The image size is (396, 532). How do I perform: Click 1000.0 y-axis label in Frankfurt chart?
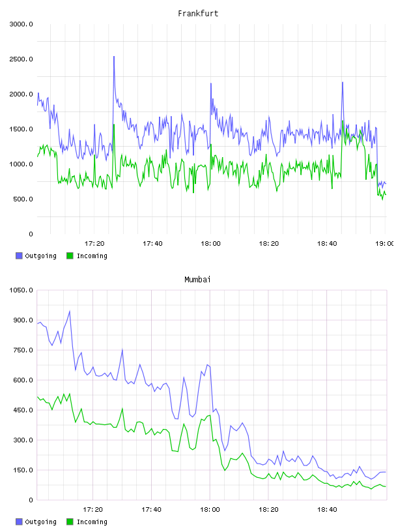click(x=21, y=164)
